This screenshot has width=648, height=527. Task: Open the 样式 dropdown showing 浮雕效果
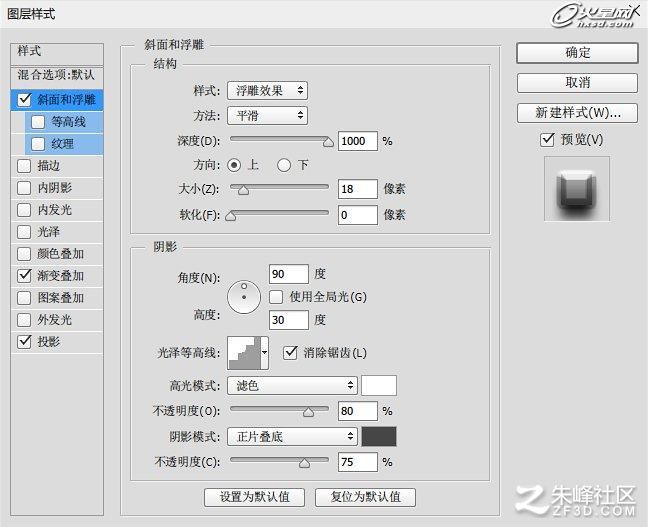[x=267, y=91]
